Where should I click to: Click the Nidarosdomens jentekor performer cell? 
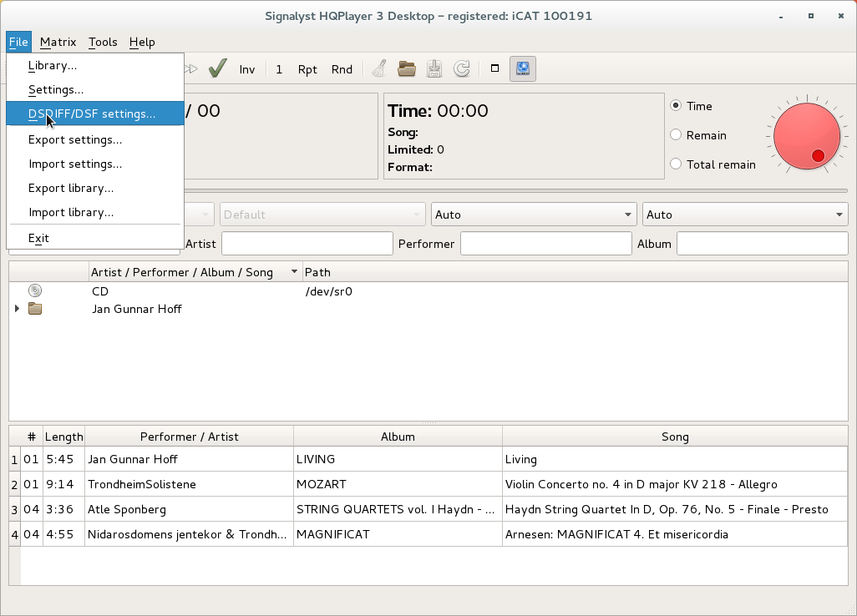(189, 535)
